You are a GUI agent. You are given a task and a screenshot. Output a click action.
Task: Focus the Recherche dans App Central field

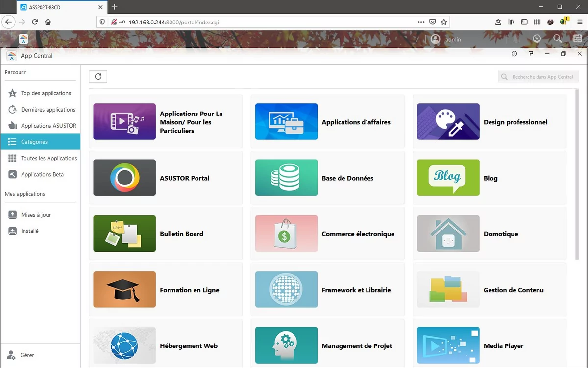click(x=539, y=77)
